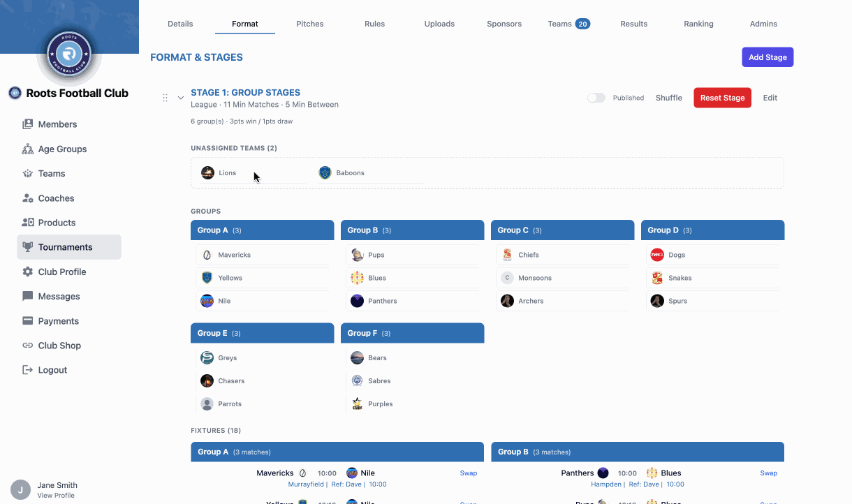Open the Ranking tab
This screenshot has width=852, height=504.
pos(698,24)
